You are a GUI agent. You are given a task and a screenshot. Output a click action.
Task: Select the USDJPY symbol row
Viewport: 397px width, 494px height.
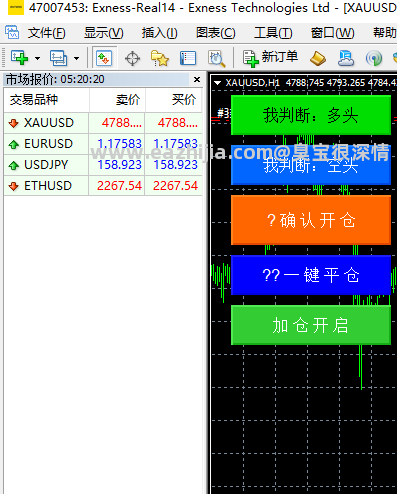pyautogui.click(x=103, y=165)
